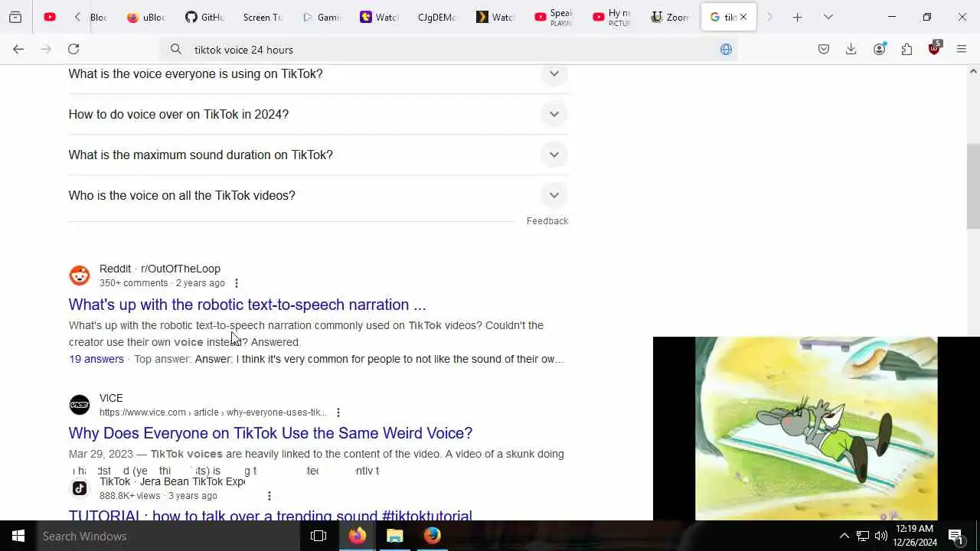Screen dimensions: 980x551
Task: Open Task View from the taskbar
Action: click(x=318, y=536)
